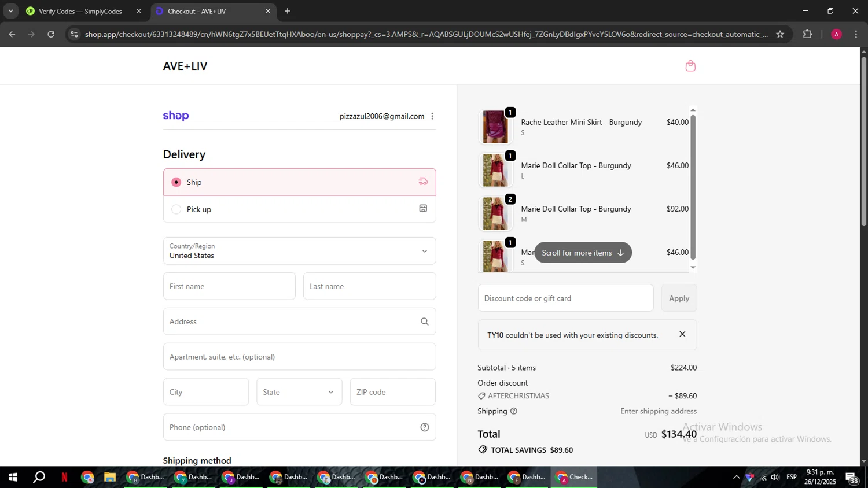Click the browser address bar URL

[x=426, y=34]
